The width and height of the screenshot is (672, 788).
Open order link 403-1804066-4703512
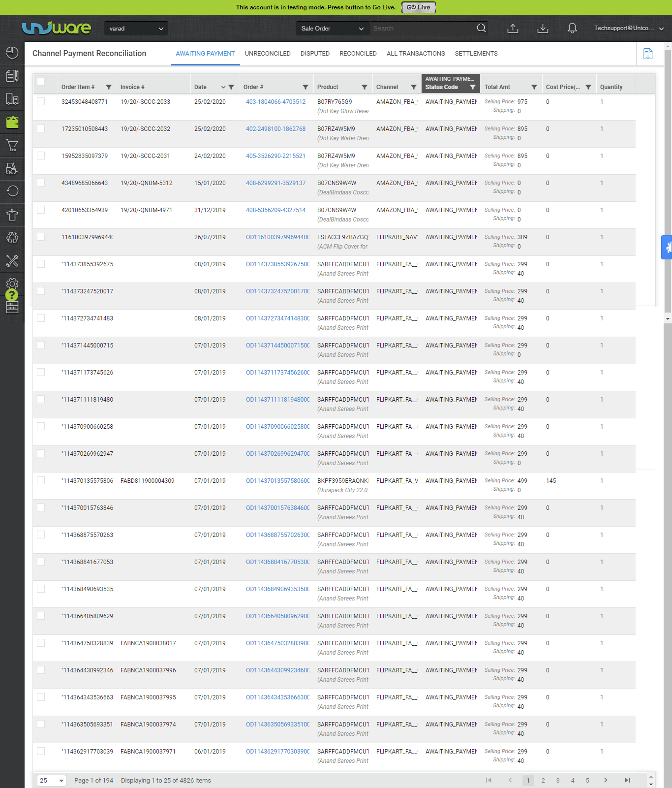[x=275, y=102]
